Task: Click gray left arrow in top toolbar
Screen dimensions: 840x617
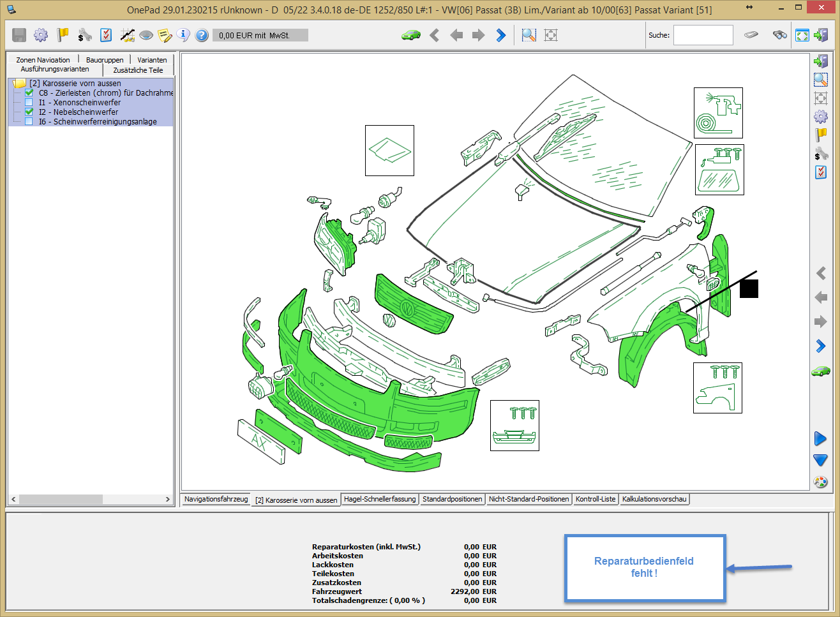Action: tap(456, 35)
